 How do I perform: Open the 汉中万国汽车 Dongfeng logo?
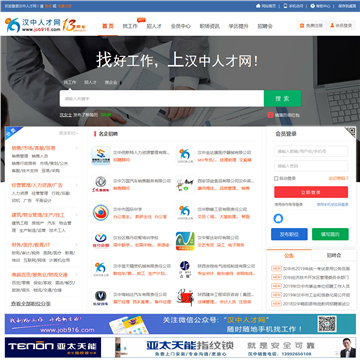101,184
